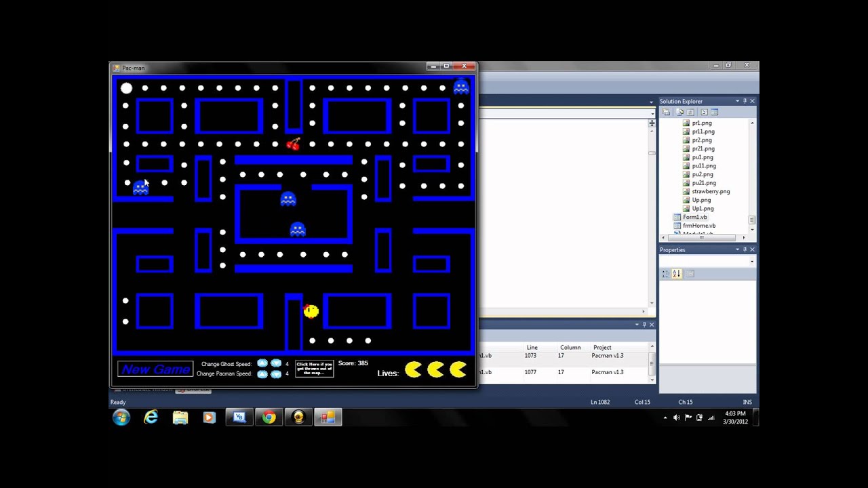Click the lower ghost inside the center box
Viewport: 868px width, 488px height.
click(x=297, y=229)
